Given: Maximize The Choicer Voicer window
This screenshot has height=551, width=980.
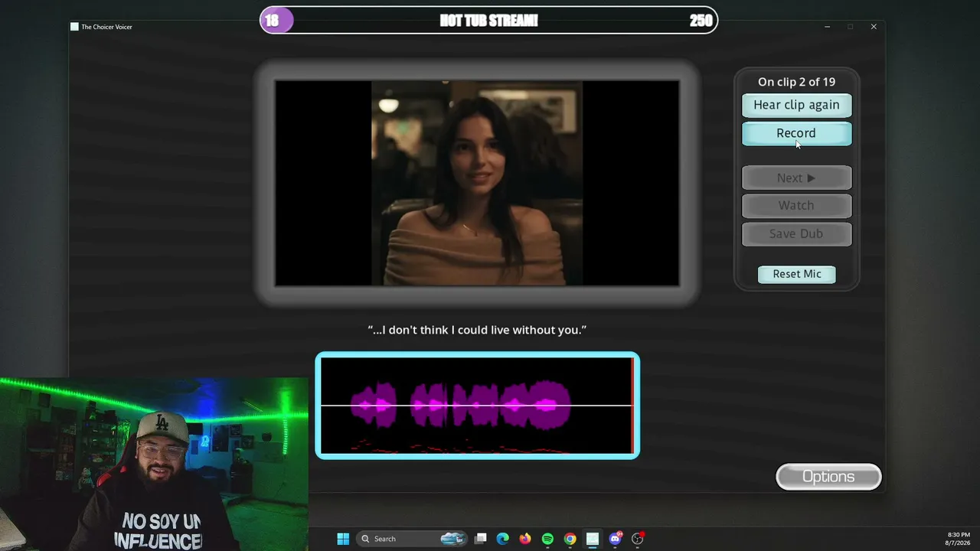Looking at the screenshot, I should (850, 27).
